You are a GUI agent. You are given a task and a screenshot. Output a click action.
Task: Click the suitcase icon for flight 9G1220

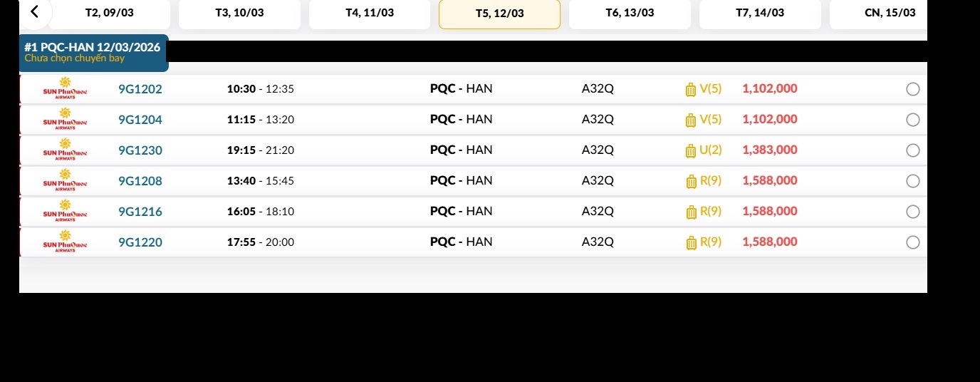click(690, 243)
